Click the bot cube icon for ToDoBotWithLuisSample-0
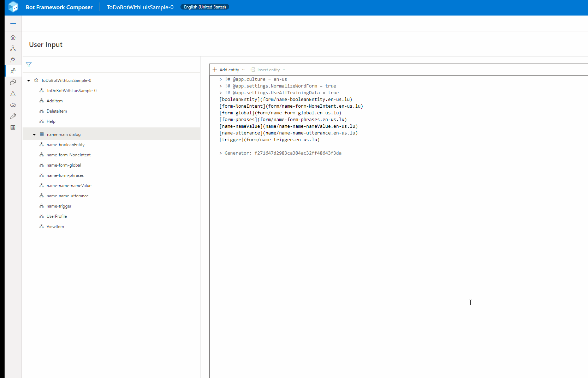This screenshot has width=588, height=378. point(36,80)
